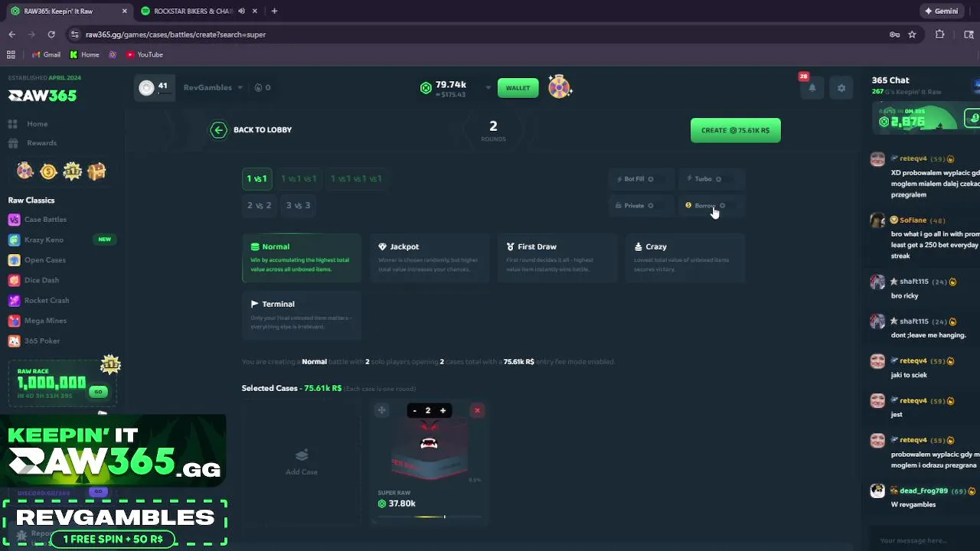Select the 1 vs 1 format
The width and height of the screenshot is (980, 551).
pos(256,179)
